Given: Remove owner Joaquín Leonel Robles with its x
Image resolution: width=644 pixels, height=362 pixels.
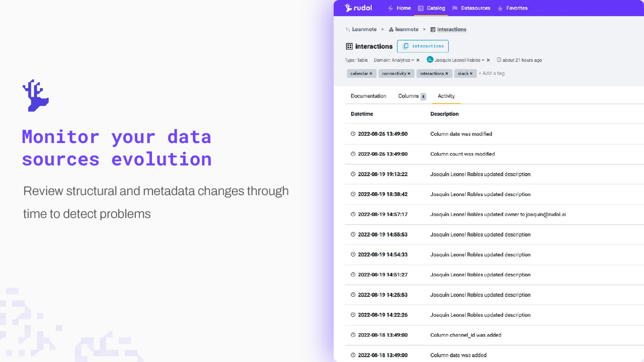Looking at the screenshot, I should 488,60.
